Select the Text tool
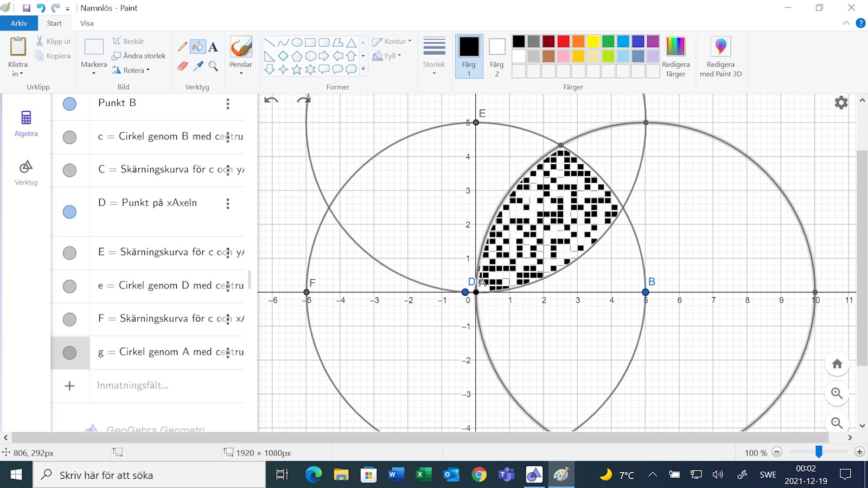Screen dimensions: 868x488 click(213, 47)
